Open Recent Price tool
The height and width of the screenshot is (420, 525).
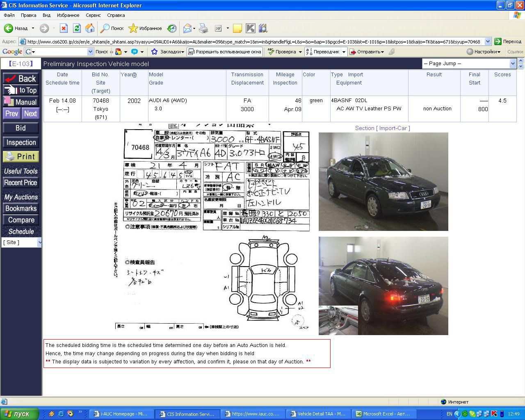21,183
